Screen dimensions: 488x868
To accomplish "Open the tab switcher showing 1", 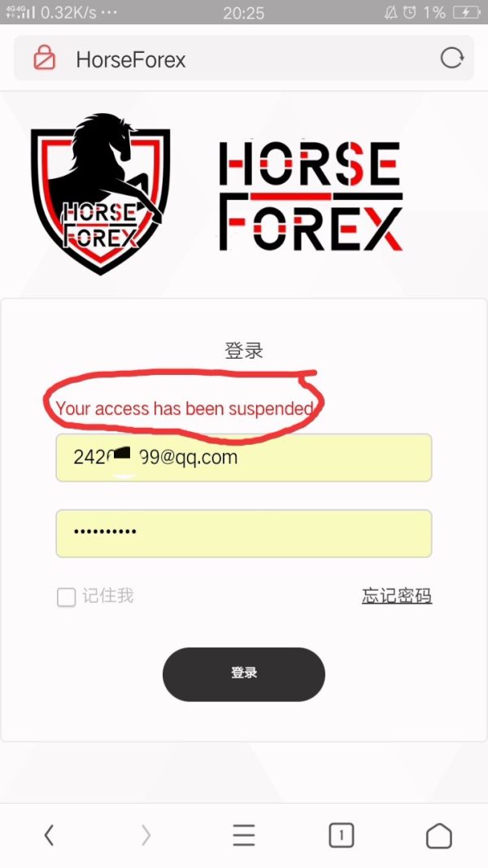I will pos(341,835).
